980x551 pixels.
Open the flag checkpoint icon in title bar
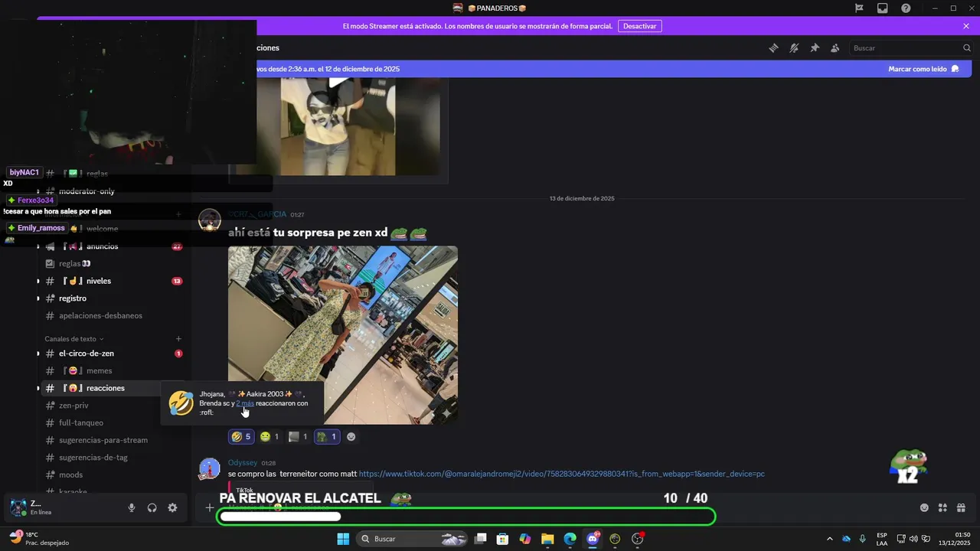click(859, 8)
